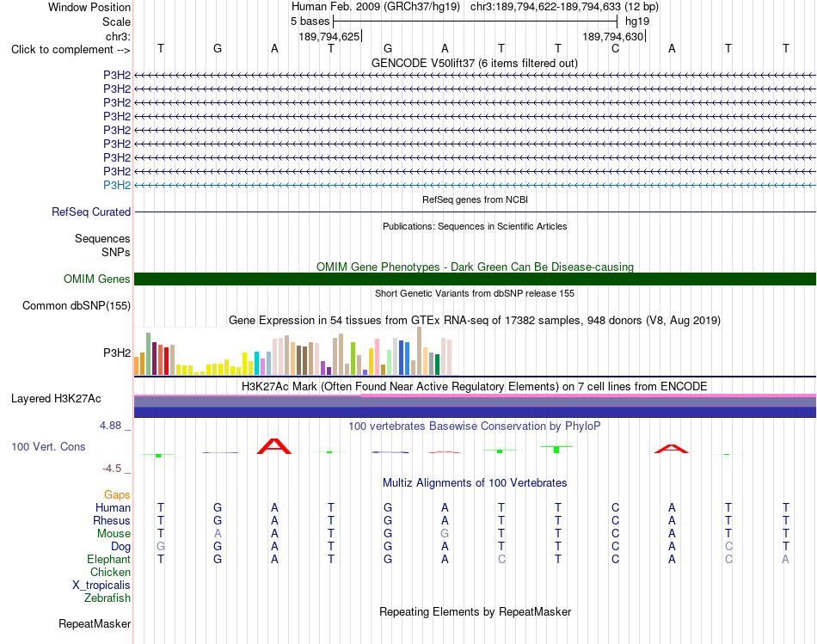Open 'Multiz Alignments of 100 Vertebrates' title
The width and height of the screenshot is (817, 644).
pyautogui.click(x=475, y=483)
